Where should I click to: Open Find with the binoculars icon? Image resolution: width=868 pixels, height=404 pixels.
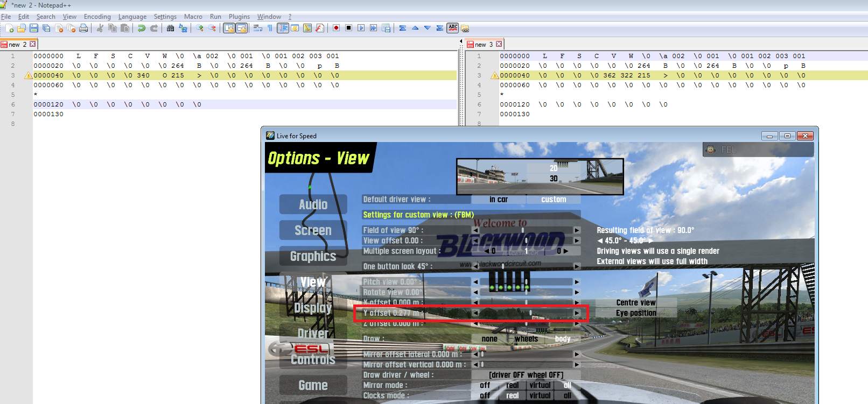click(x=171, y=28)
